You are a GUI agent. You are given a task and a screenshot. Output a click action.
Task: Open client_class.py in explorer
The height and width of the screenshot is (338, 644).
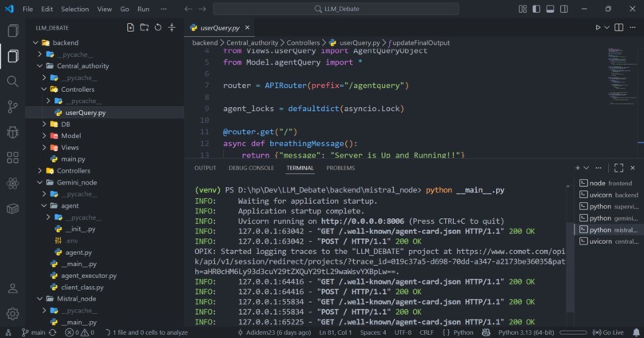click(105, 287)
